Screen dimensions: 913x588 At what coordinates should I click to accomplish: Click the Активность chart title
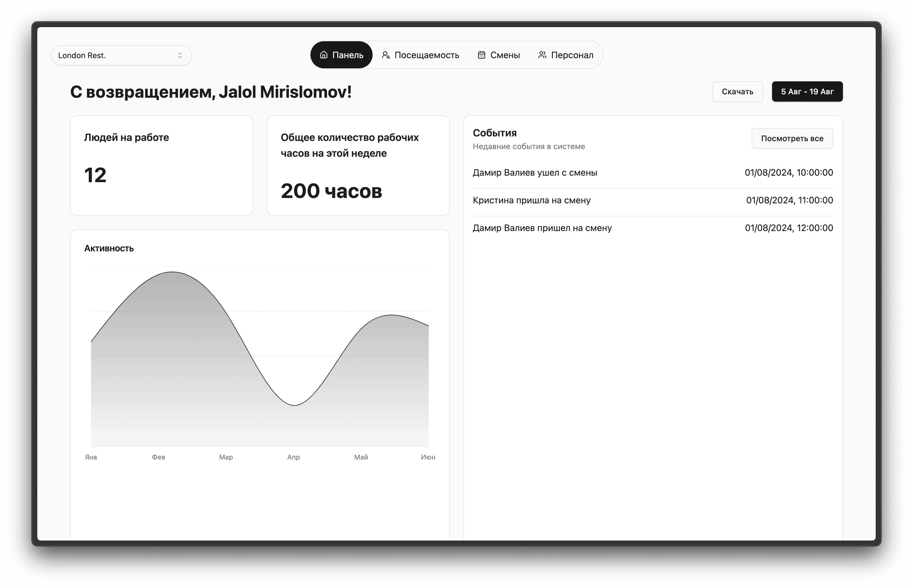[109, 248]
